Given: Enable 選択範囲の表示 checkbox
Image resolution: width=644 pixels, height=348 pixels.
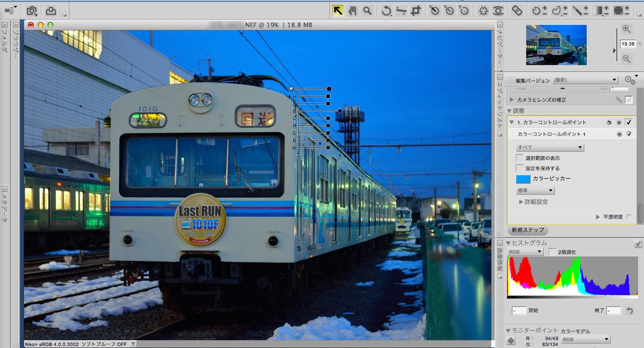Looking at the screenshot, I should tap(519, 158).
